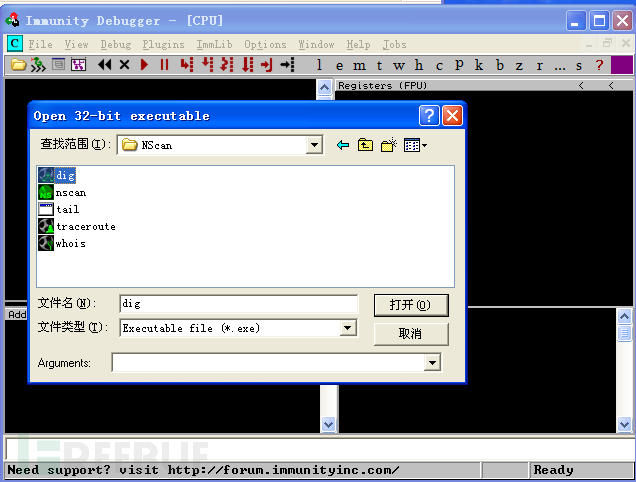Open Patches window with 'P' button
The width and height of the screenshot is (636, 482).
[459, 65]
